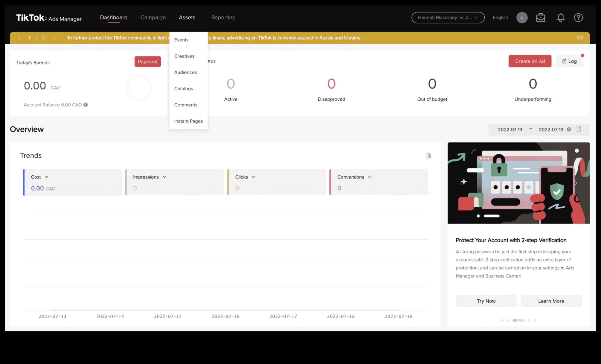601x364 pixels.
Task: Click the Payment button
Action: [x=148, y=61]
